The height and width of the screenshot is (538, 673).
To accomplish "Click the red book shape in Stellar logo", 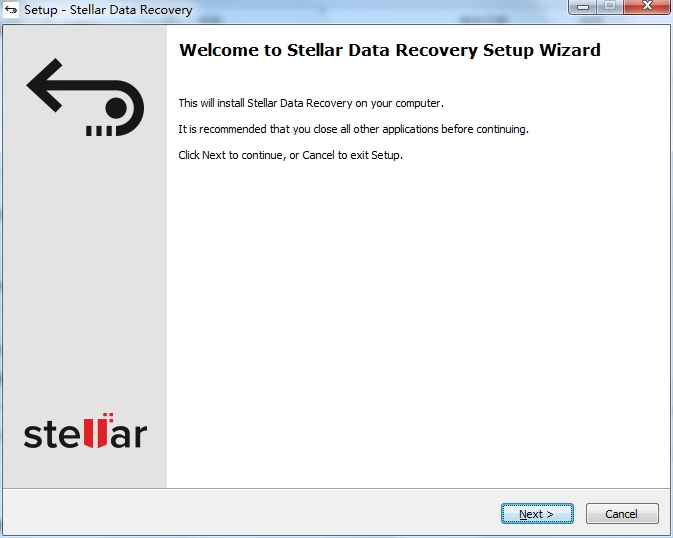I will tap(98, 431).
